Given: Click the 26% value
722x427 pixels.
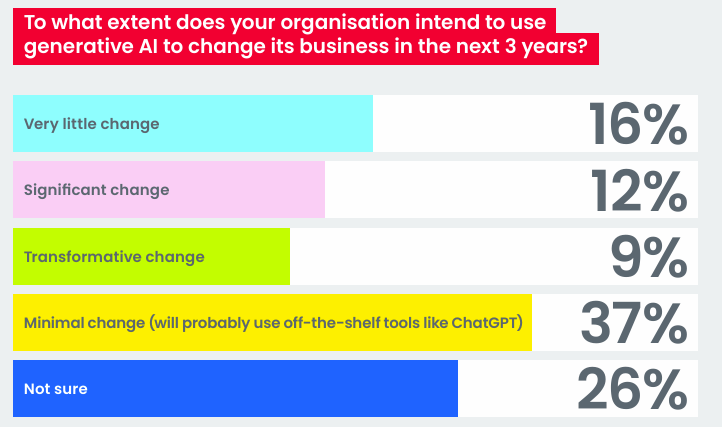Looking at the screenshot, I should pos(632,389).
